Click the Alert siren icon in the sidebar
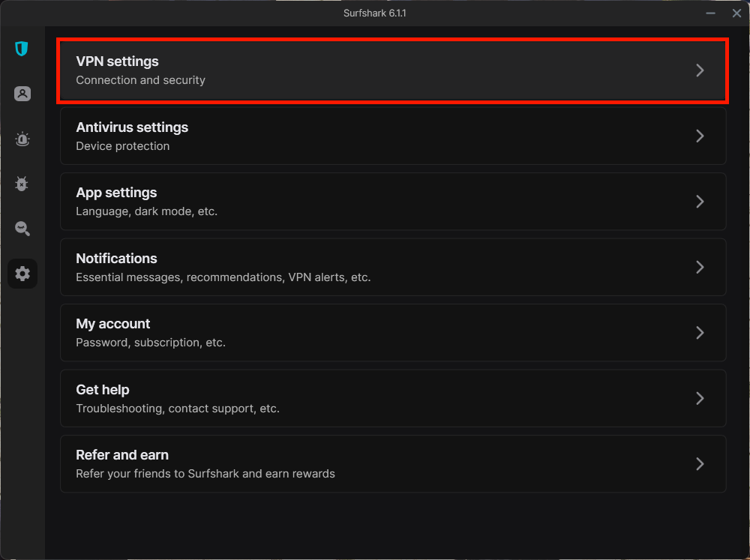This screenshot has height=560, width=750. click(22, 139)
